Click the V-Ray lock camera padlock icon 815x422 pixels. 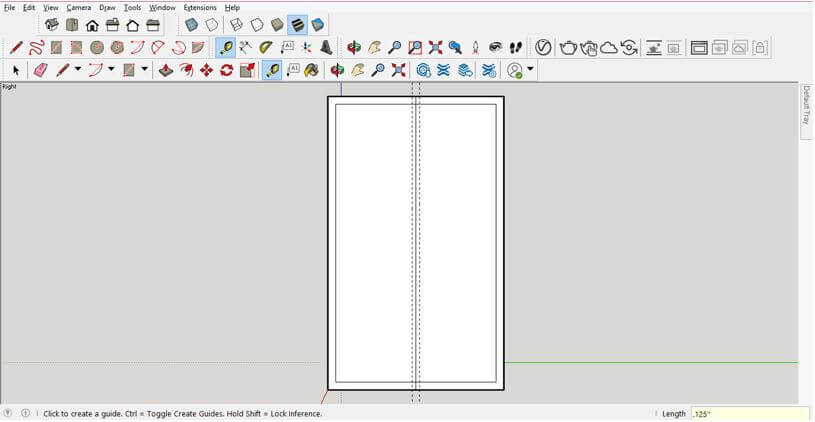759,48
